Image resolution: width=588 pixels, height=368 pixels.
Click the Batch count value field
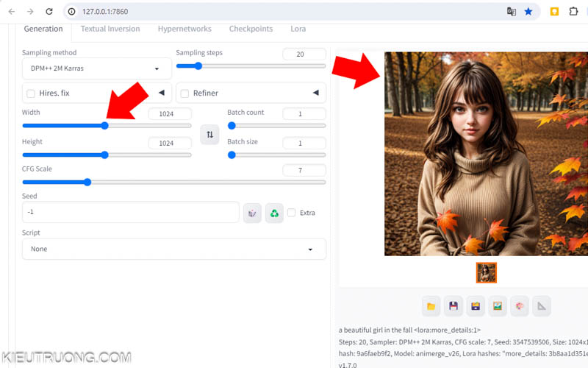point(304,114)
